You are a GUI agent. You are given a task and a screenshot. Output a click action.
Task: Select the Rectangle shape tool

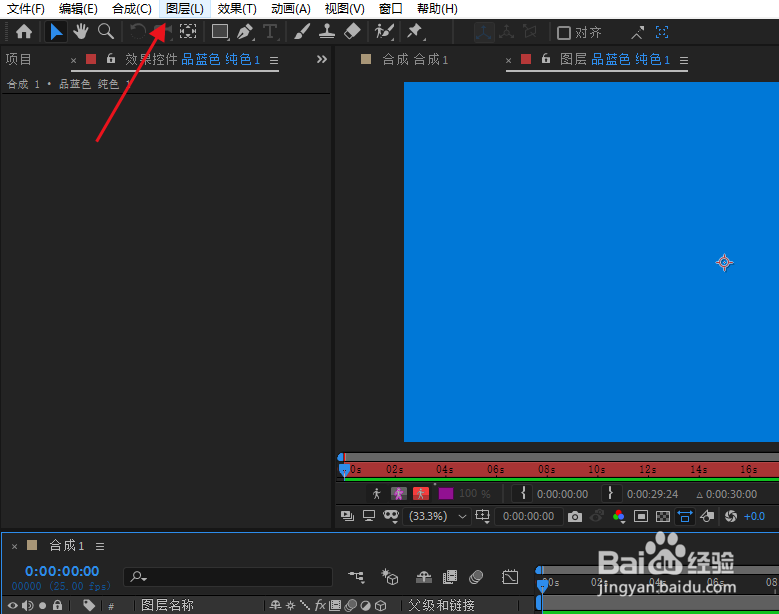(x=220, y=32)
